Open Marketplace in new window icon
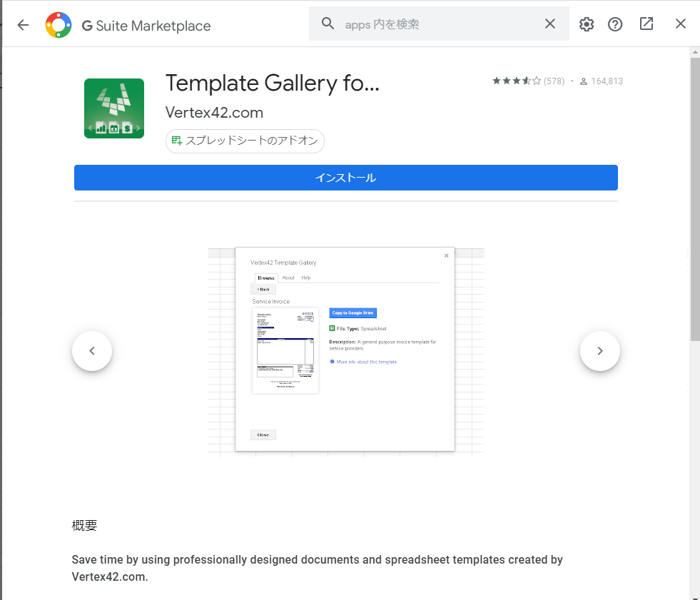Viewport: 700px width, 600px height. [x=646, y=24]
